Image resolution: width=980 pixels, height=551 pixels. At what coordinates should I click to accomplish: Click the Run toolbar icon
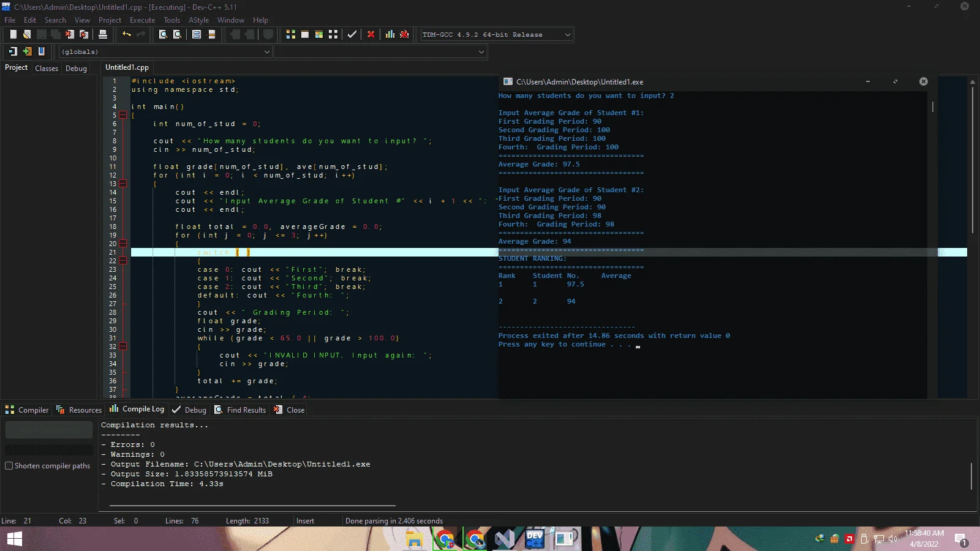point(305,34)
